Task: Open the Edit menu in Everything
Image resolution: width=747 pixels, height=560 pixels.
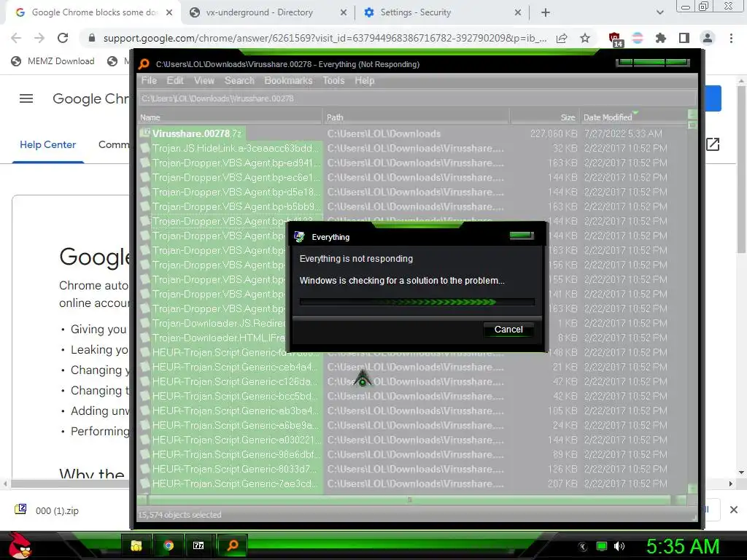Action: (175, 80)
